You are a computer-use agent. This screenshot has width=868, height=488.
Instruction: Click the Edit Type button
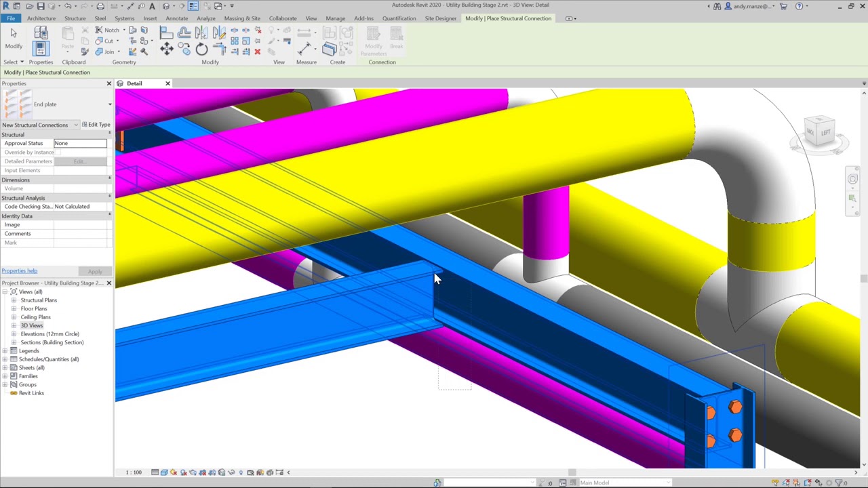tap(96, 125)
